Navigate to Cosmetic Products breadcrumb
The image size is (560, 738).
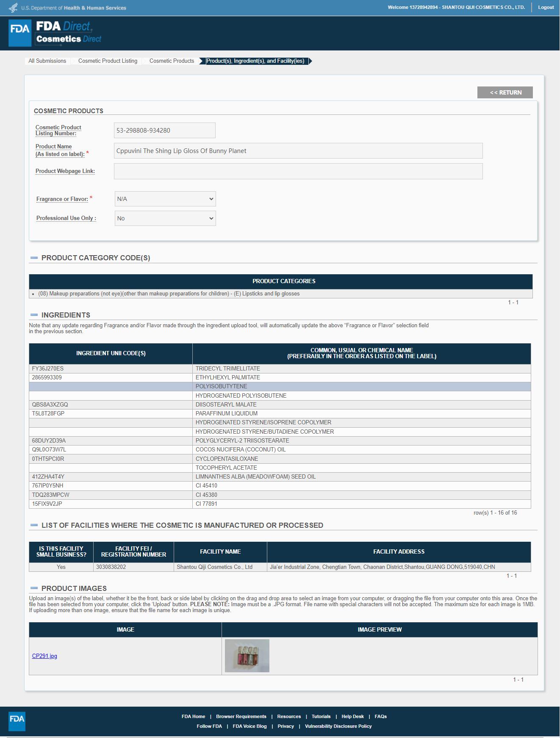(172, 61)
